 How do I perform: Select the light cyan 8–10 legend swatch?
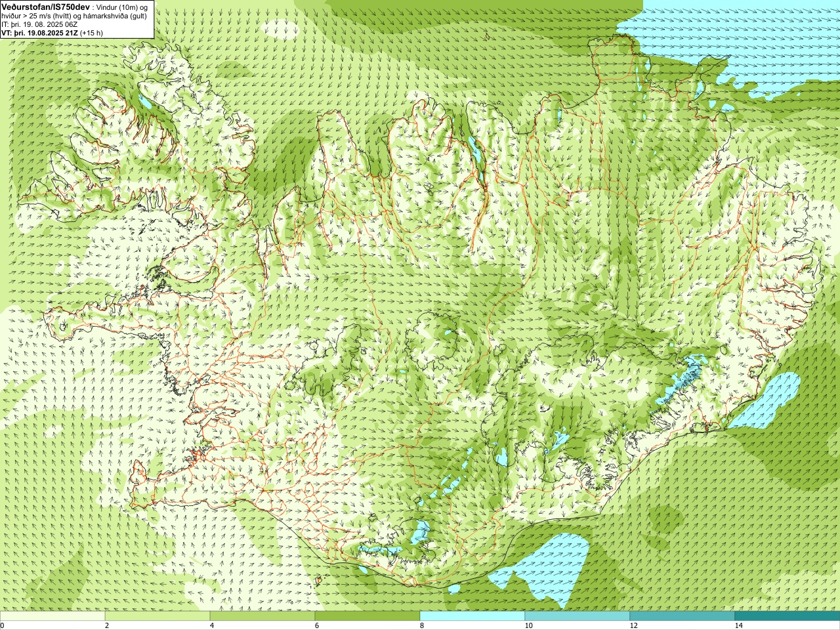[472, 616]
